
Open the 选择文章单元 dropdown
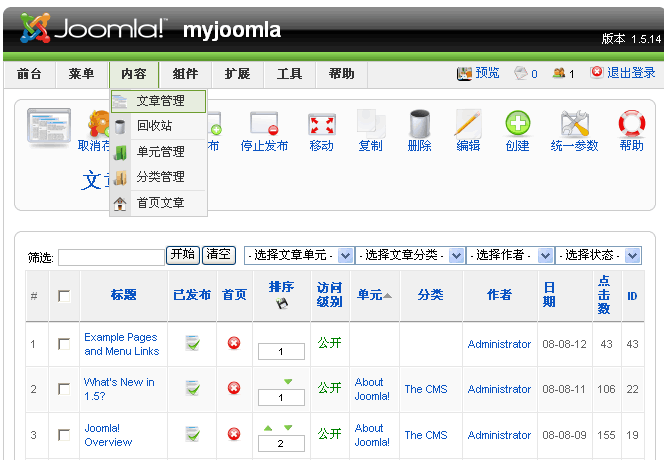(x=299, y=255)
